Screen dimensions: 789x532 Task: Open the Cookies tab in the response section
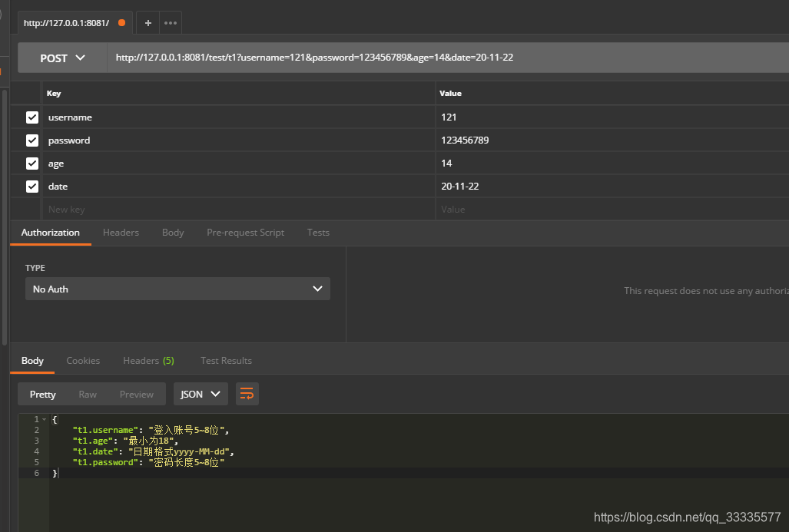(83, 360)
